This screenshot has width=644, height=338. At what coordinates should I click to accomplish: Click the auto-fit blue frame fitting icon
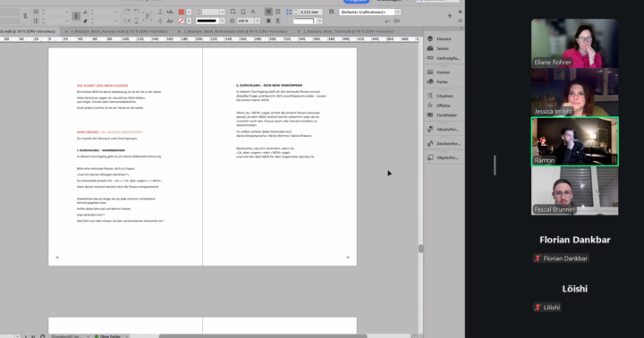pyautogui.click(x=289, y=12)
